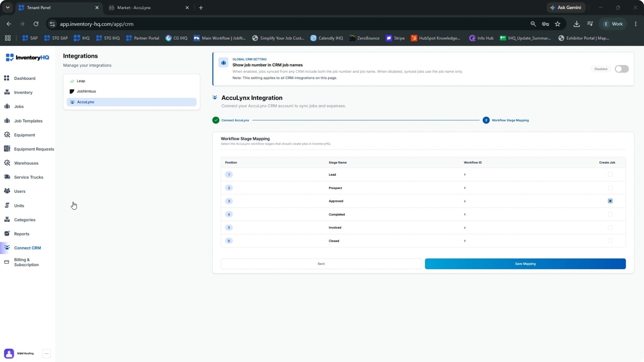This screenshot has width=644, height=362.
Task: Select Leap integration
Action: 131,81
